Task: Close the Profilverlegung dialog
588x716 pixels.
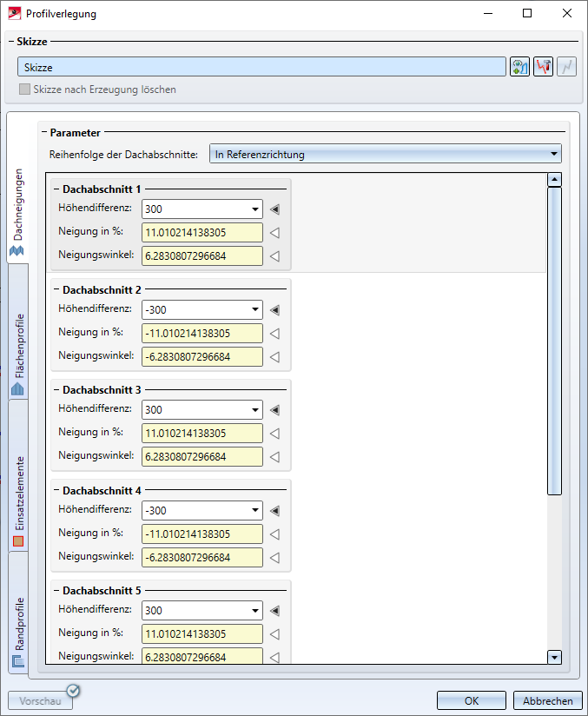Action: tap(567, 13)
